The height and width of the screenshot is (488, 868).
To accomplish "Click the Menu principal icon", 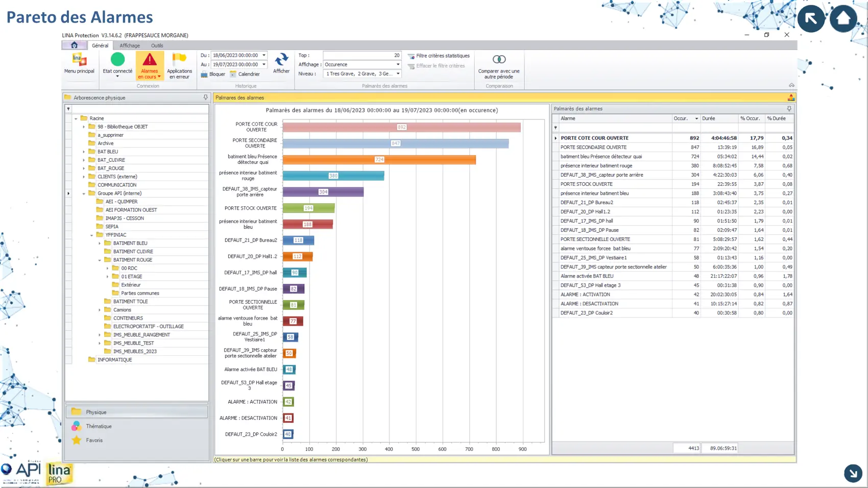I will click(x=79, y=60).
